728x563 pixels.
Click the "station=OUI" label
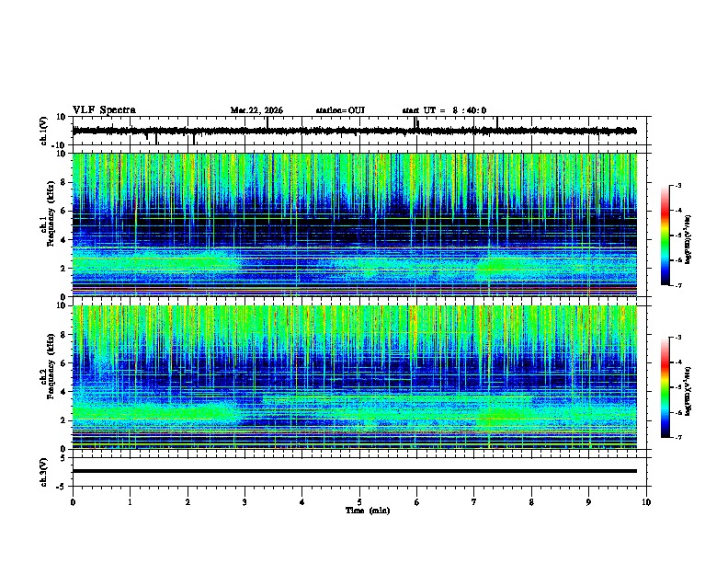click(x=340, y=110)
